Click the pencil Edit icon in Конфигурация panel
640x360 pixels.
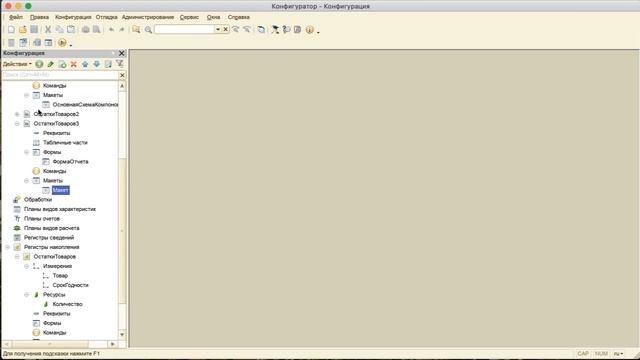[x=51, y=64]
